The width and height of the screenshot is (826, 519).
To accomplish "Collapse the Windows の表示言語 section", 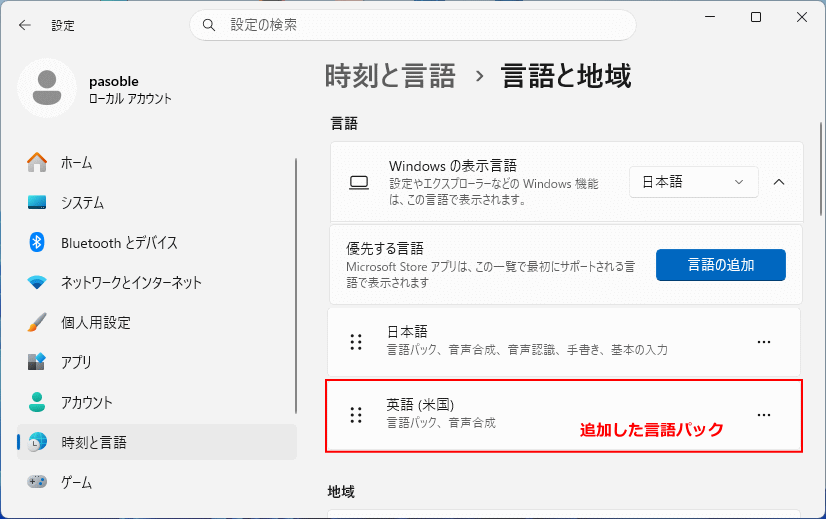I will click(779, 182).
